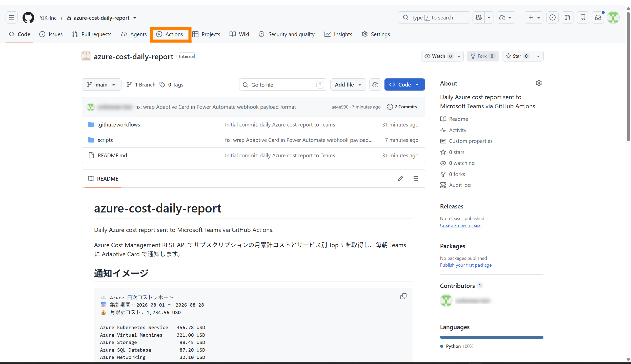Open latest commit message link

pos(215,107)
